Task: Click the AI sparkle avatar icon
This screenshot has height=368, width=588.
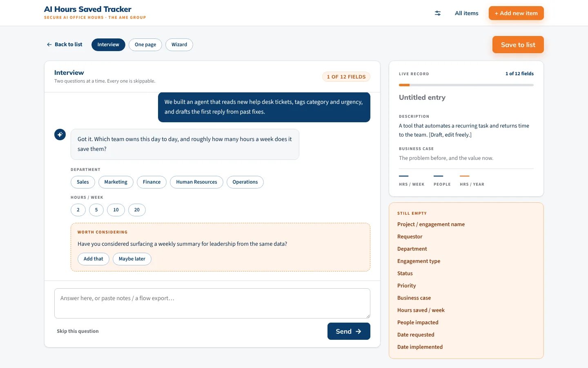Action: (60, 135)
